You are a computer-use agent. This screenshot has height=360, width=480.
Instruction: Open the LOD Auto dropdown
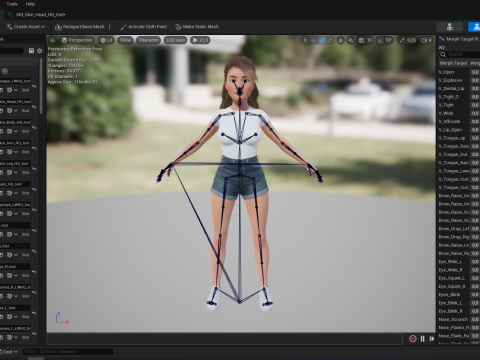tap(175, 40)
